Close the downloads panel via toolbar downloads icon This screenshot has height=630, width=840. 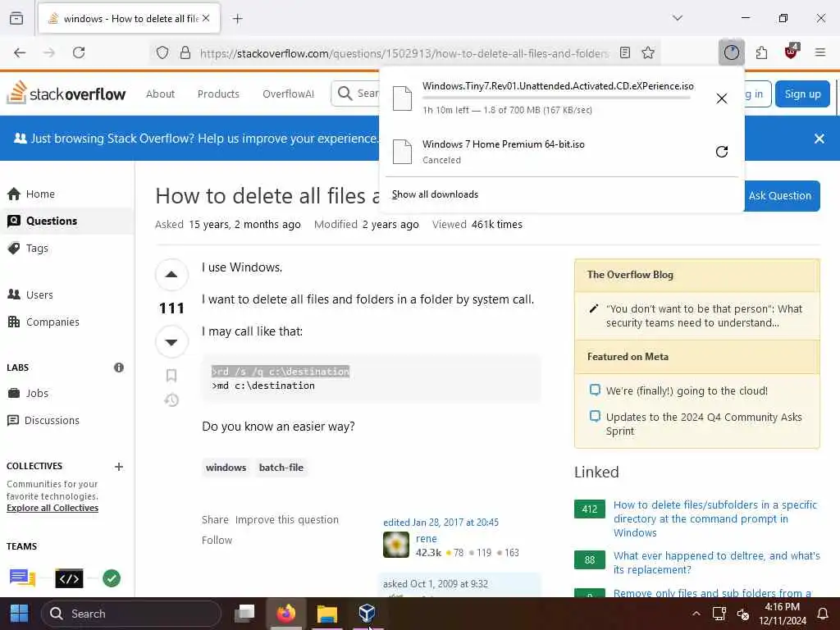(731, 52)
